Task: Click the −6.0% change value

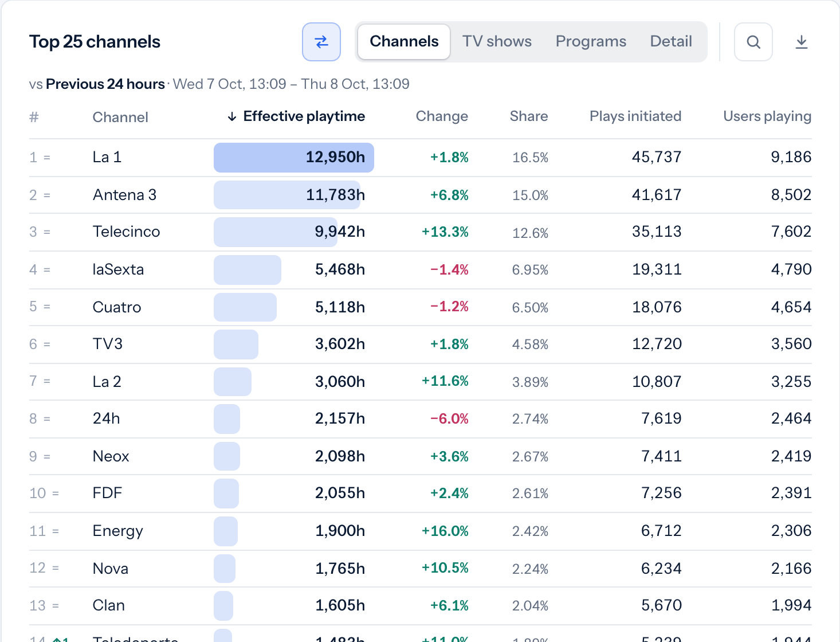Action: pos(449,419)
